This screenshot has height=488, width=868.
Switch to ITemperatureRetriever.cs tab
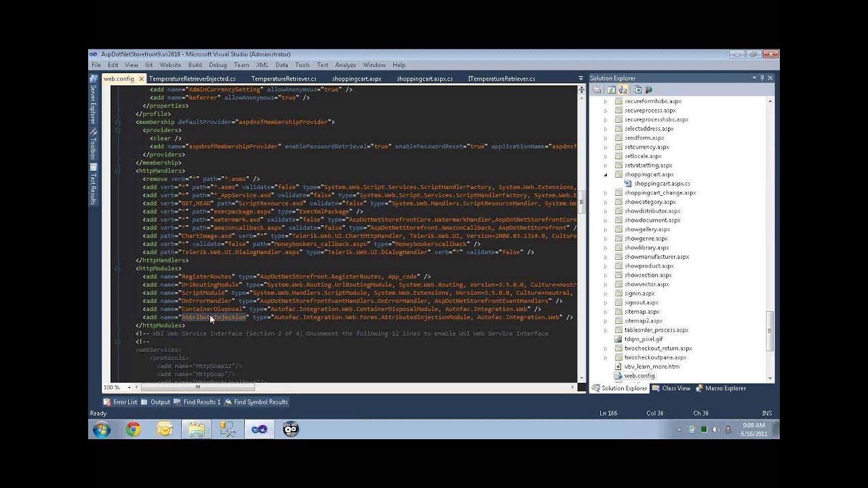[502, 79]
